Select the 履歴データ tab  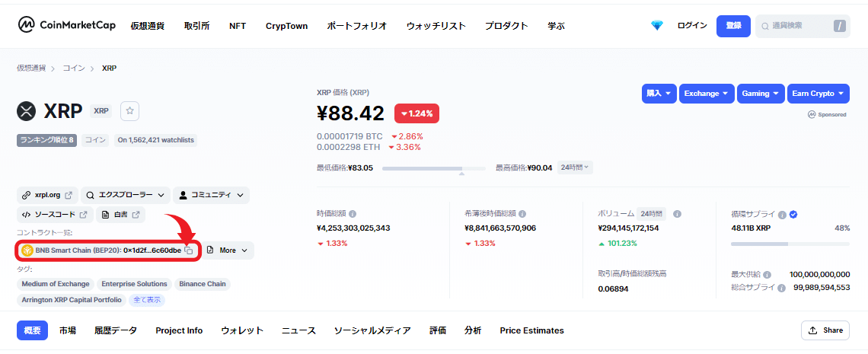pos(115,330)
